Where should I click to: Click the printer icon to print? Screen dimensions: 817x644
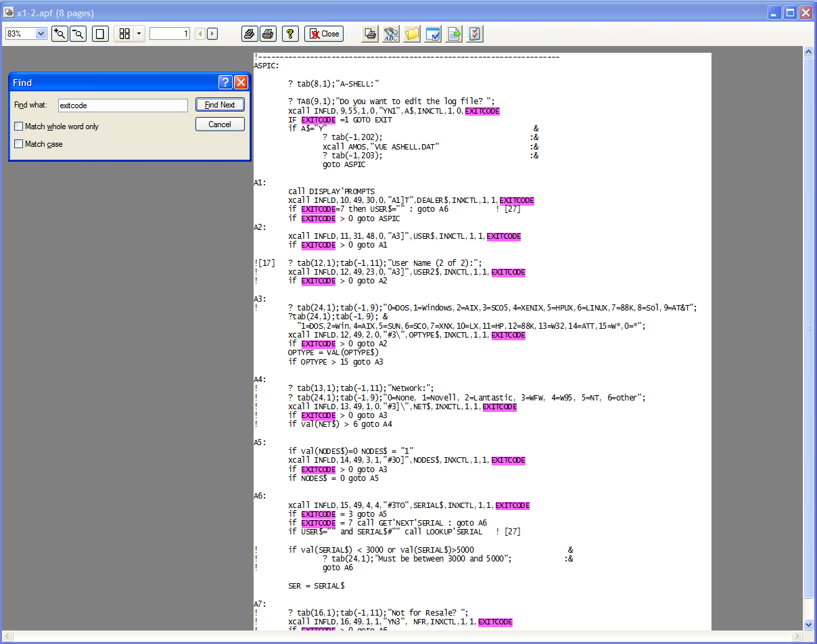[269, 34]
